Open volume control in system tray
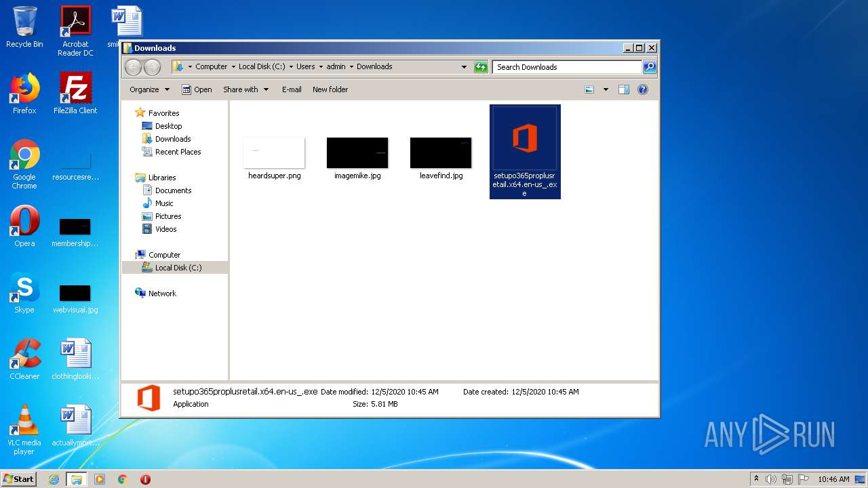 click(771, 479)
